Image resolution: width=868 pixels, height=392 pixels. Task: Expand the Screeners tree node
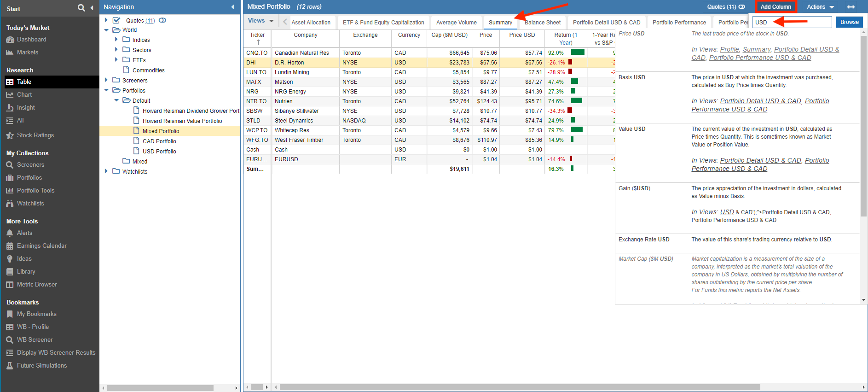click(106, 80)
